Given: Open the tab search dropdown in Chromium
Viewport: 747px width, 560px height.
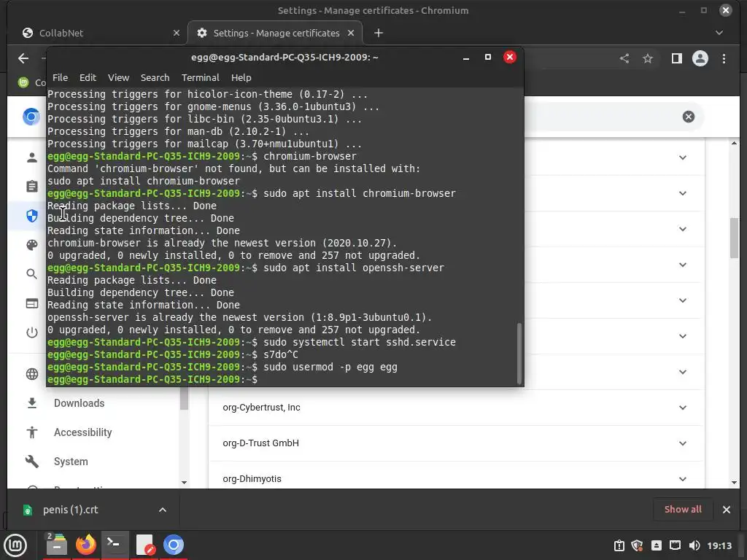Looking at the screenshot, I should 719,33.
